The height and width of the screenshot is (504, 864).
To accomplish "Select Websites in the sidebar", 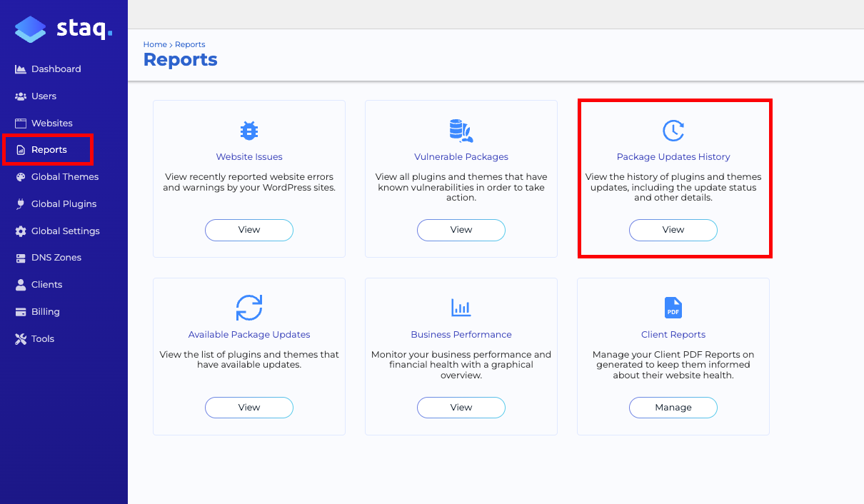I will (50, 123).
